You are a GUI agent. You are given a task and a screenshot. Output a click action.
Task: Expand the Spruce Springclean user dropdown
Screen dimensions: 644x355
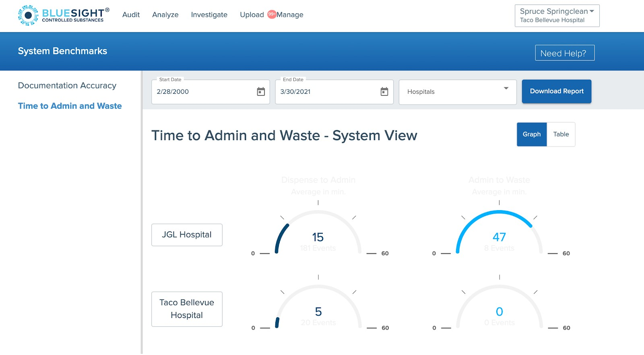(557, 16)
